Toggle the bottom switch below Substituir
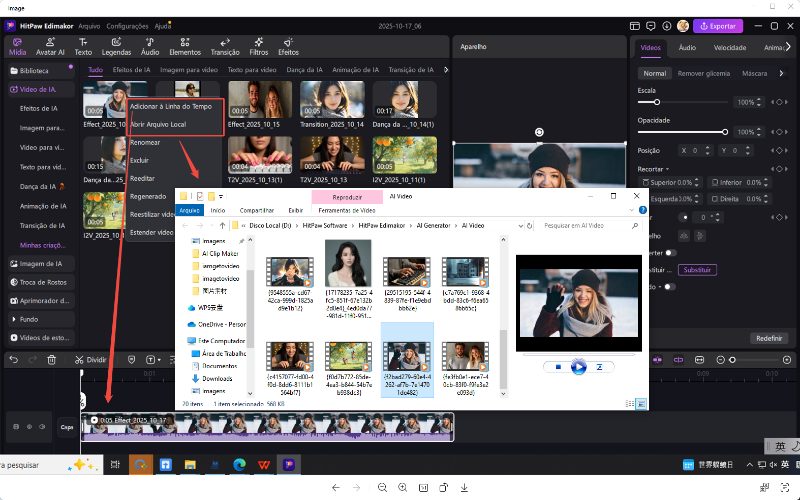Image resolution: width=800 pixels, height=500 pixels. pos(670,287)
